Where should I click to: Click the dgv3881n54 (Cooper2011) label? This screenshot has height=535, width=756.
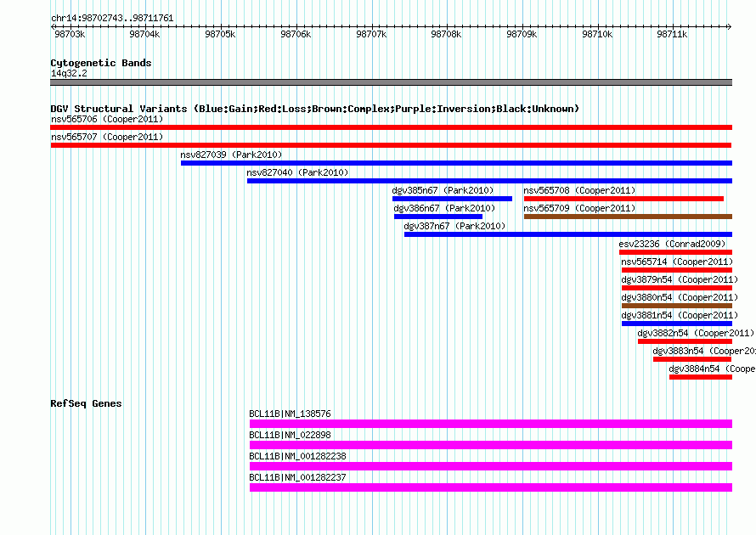680,315
